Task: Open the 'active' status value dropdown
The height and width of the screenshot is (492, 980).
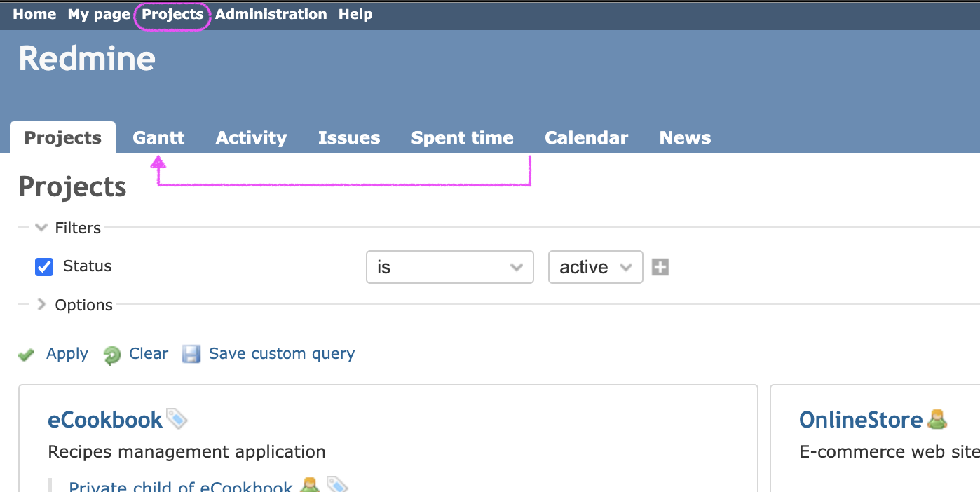Action: (596, 267)
